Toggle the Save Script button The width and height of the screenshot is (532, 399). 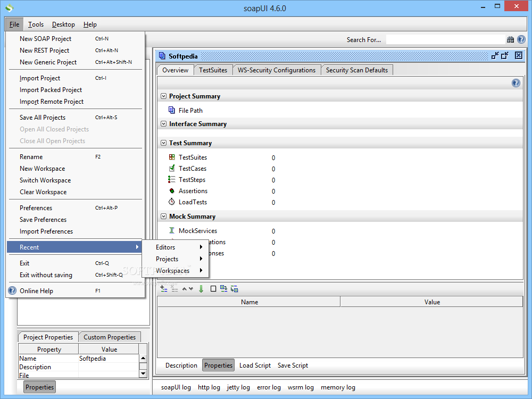point(293,365)
